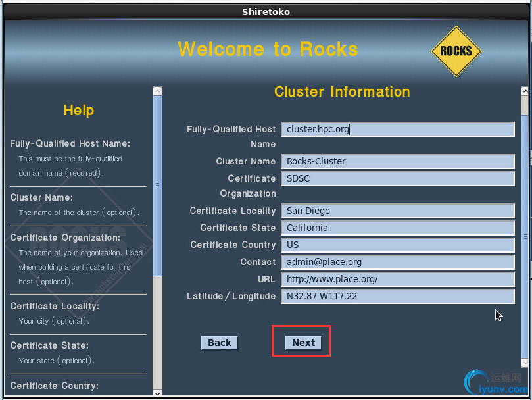Click the Welcome to Rocks title text
This screenshot has width=532, height=400.
268,49
